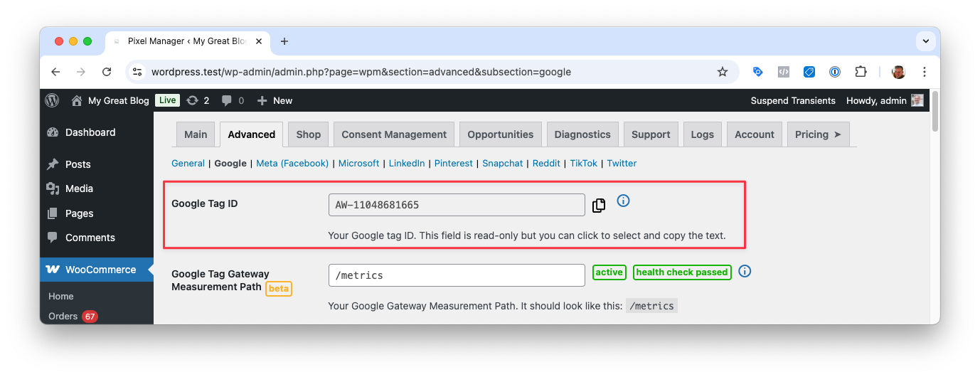980x377 pixels.
Task: Switch to the Account tab
Action: (x=755, y=134)
